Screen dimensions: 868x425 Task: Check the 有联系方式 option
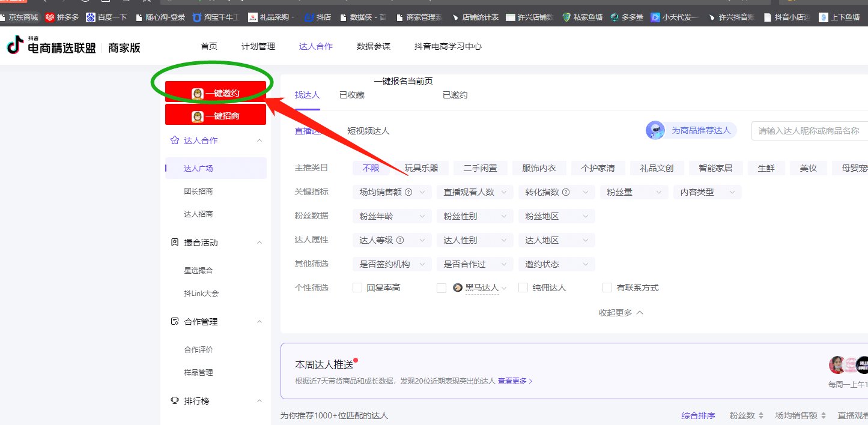[x=607, y=288]
